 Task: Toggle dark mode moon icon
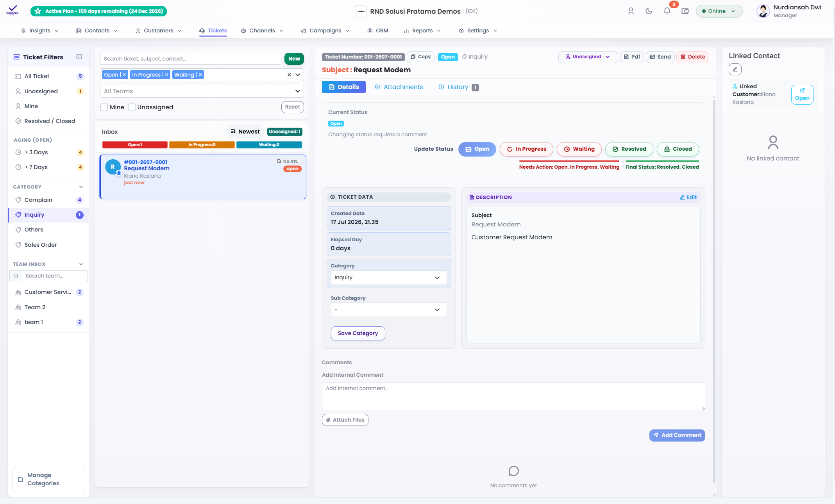pyautogui.click(x=649, y=11)
